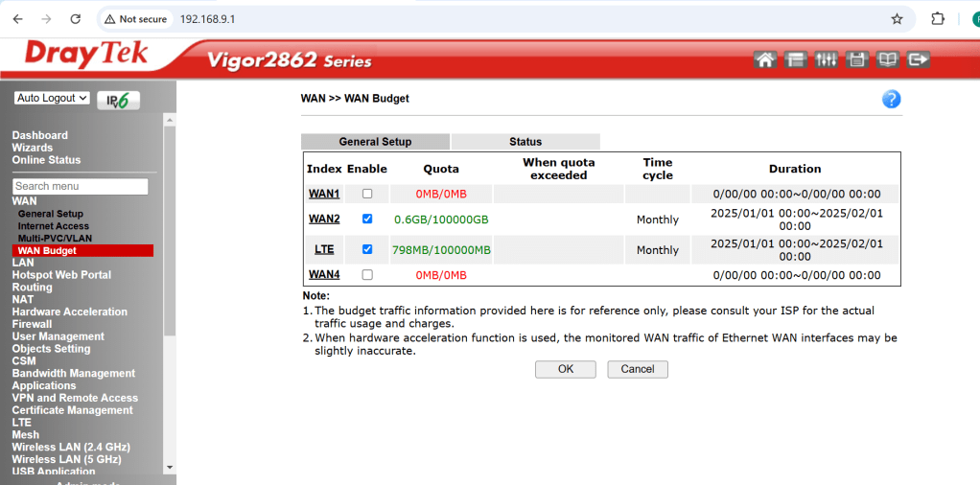Switch to the General Setup tab
The image size is (980, 485).
click(375, 142)
